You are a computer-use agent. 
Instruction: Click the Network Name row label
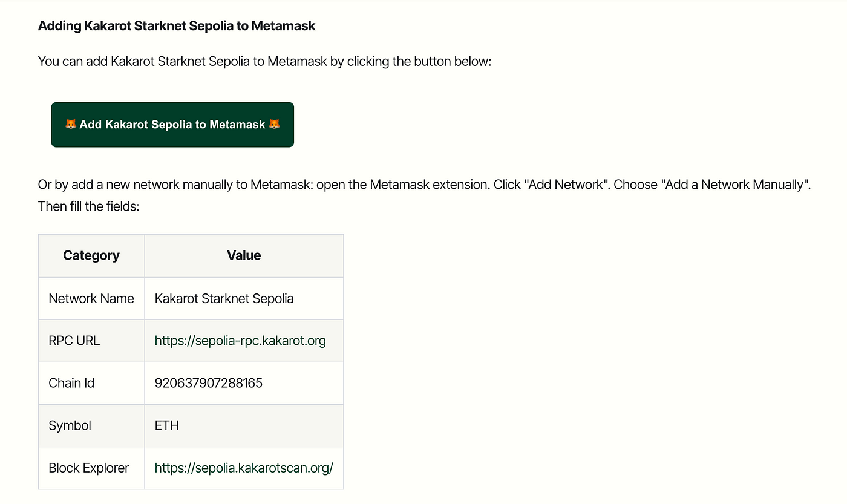click(91, 298)
